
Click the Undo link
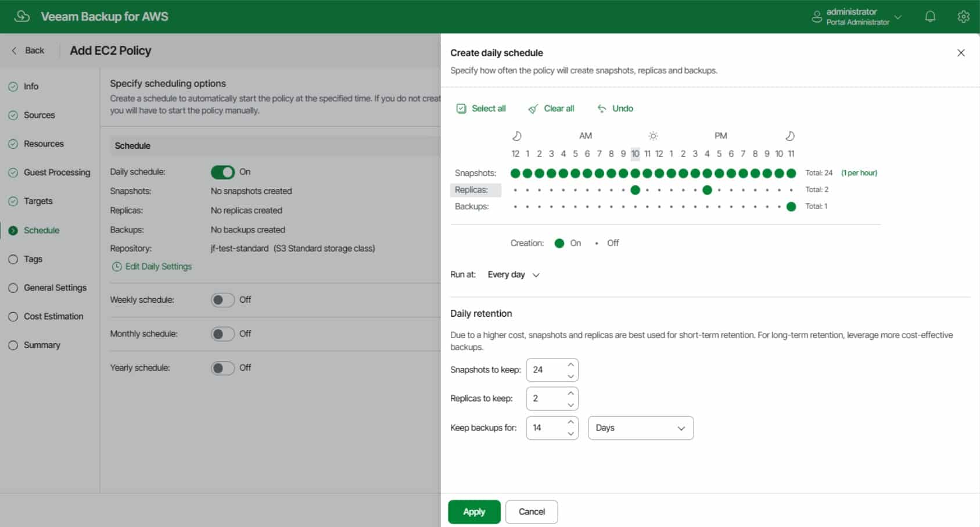(623, 109)
